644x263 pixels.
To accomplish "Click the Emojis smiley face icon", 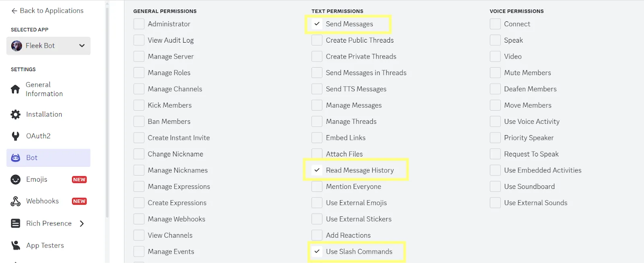I will [x=16, y=180].
